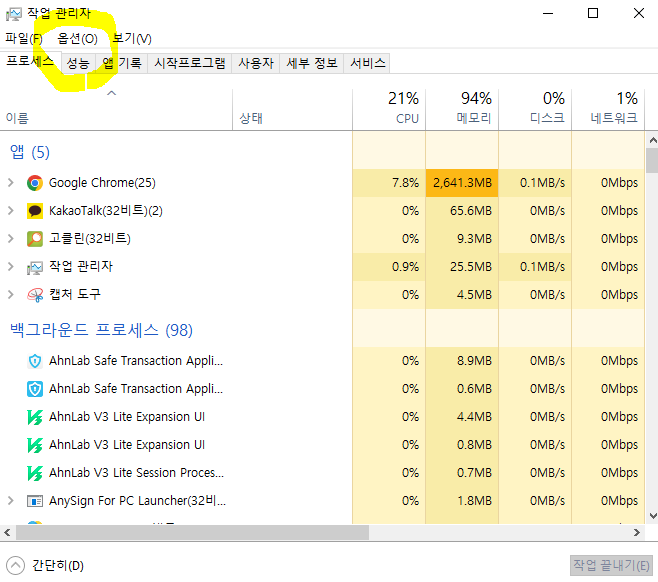This screenshot has height=582, width=658.
Task: Sort by the 이름 column header
Action: 116,109
